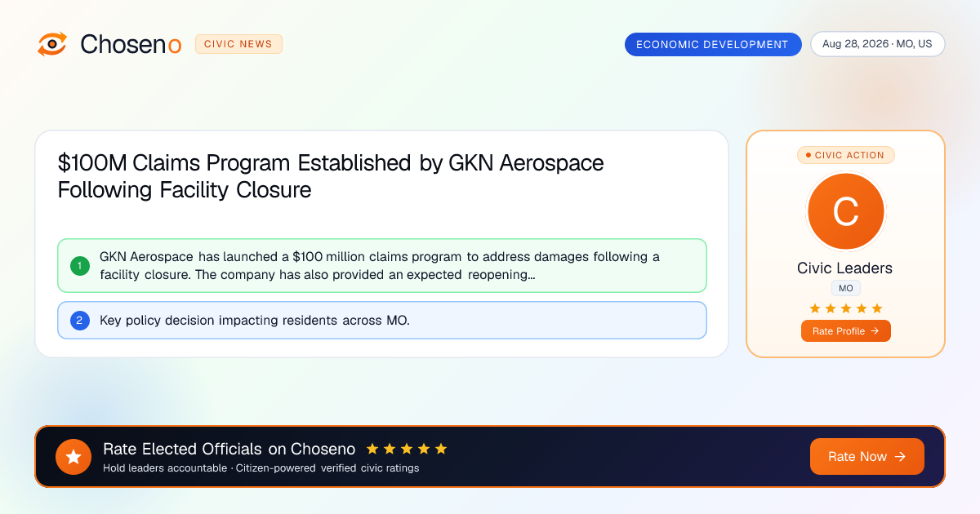Click the Rate Now button
The height and width of the screenshot is (514, 980).
click(x=867, y=457)
